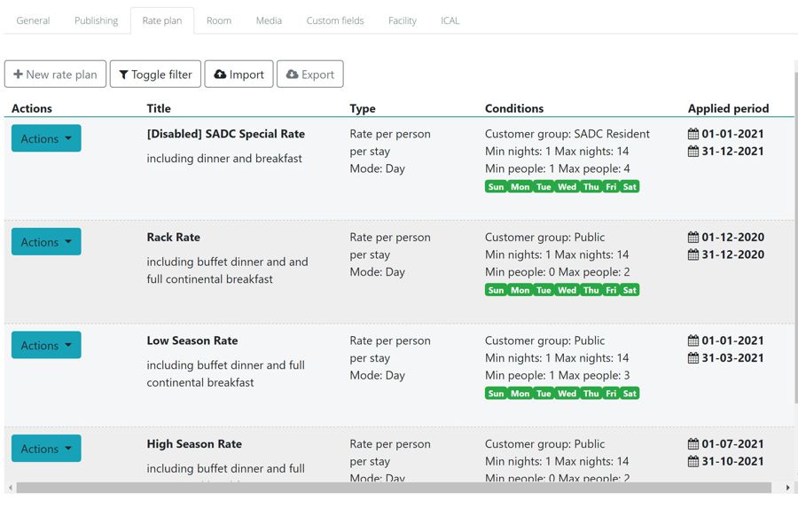Open Actions dropdown for Rack Rate
The image size is (798, 532).
[x=46, y=242]
